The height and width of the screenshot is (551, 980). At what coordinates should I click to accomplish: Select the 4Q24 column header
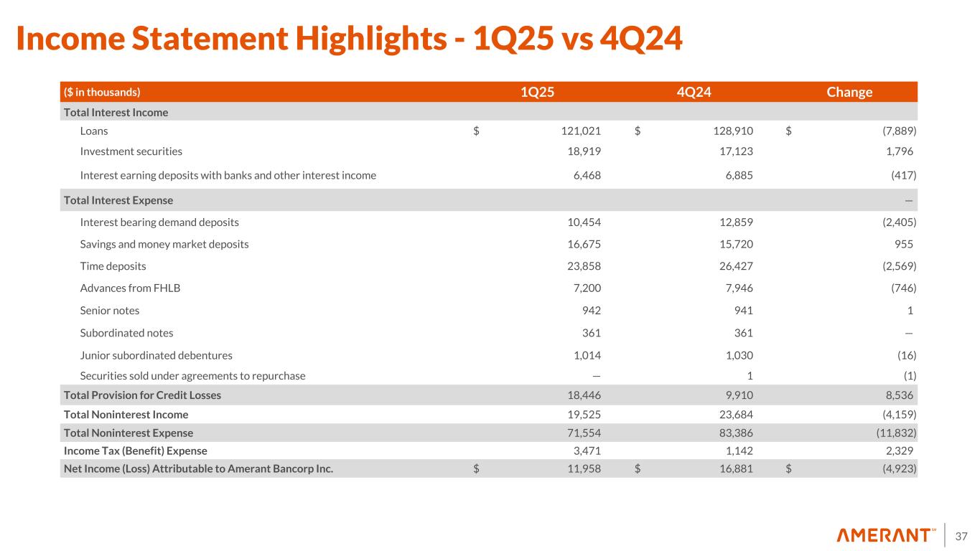[693, 92]
